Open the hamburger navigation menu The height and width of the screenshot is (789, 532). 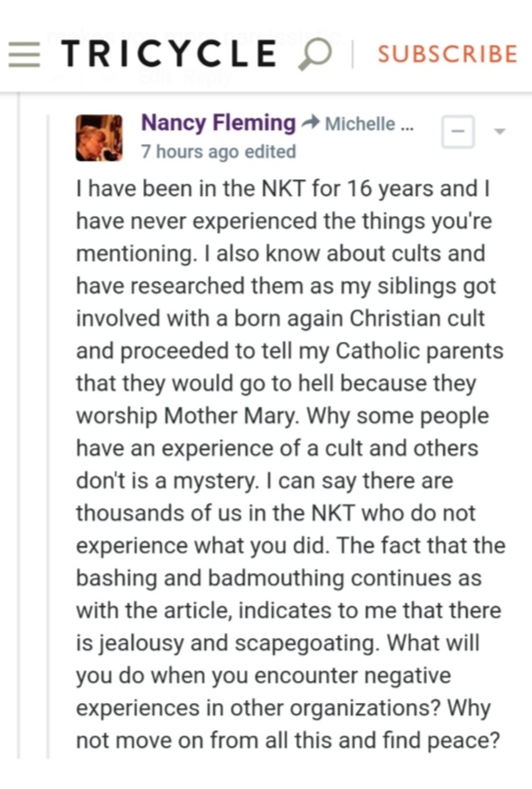(25, 54)
